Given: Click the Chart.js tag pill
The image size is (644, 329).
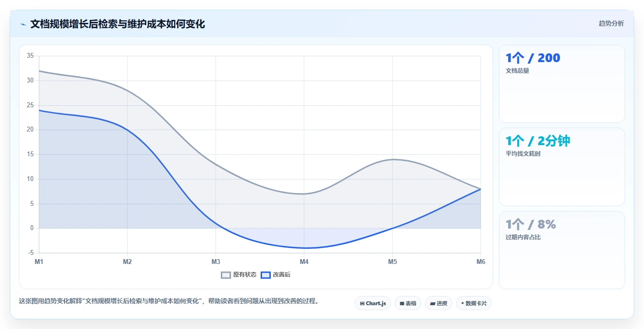Looking at the screenshot, I should (x=373, y=303).
